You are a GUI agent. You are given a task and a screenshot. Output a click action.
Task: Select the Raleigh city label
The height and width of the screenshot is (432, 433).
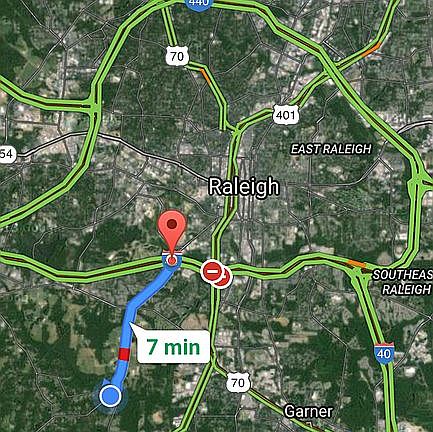243,186
